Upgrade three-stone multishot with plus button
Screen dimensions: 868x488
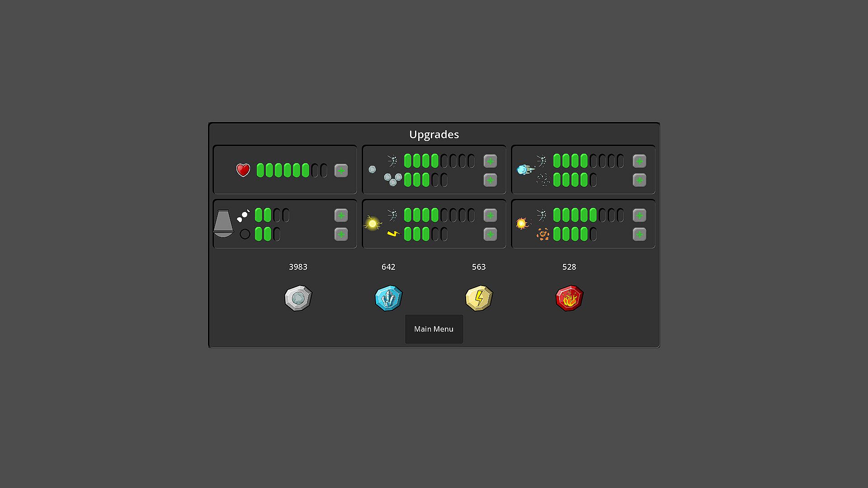(490, 180)
